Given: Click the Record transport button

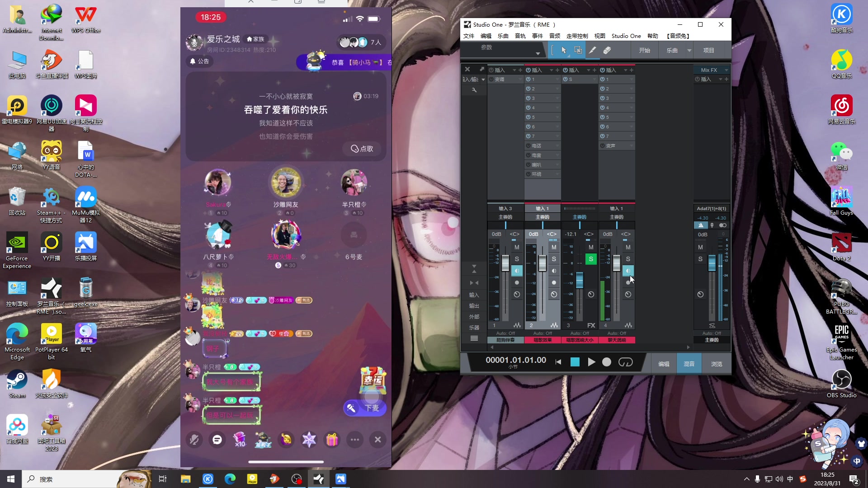Looking at the screenshot, I should tap(607, 362).
